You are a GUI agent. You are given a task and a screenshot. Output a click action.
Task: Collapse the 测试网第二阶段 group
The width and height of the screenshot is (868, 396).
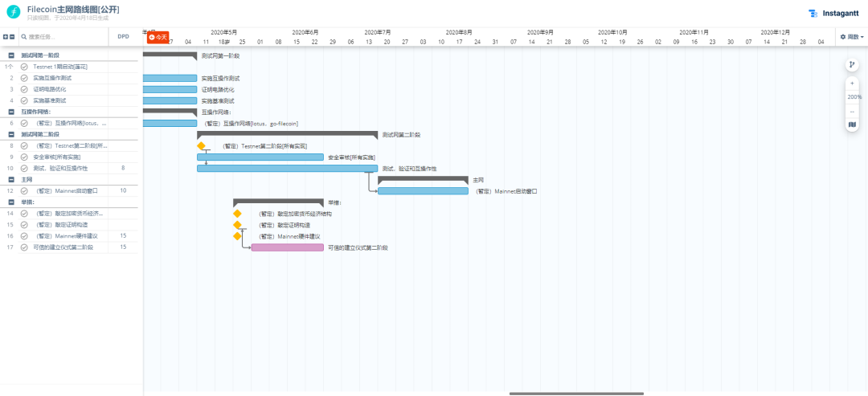pos(11,134)
